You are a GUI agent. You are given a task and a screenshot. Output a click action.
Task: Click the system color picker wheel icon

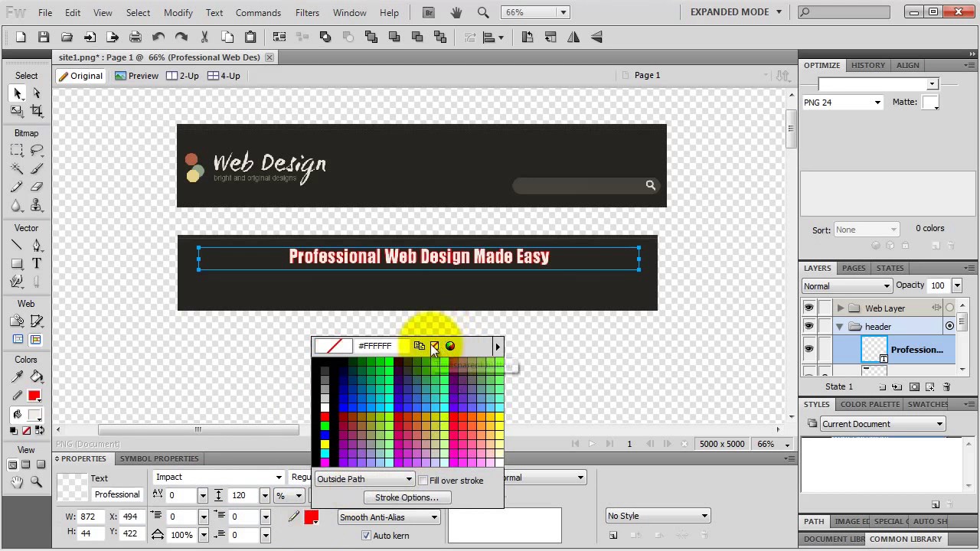pos(450,347)
